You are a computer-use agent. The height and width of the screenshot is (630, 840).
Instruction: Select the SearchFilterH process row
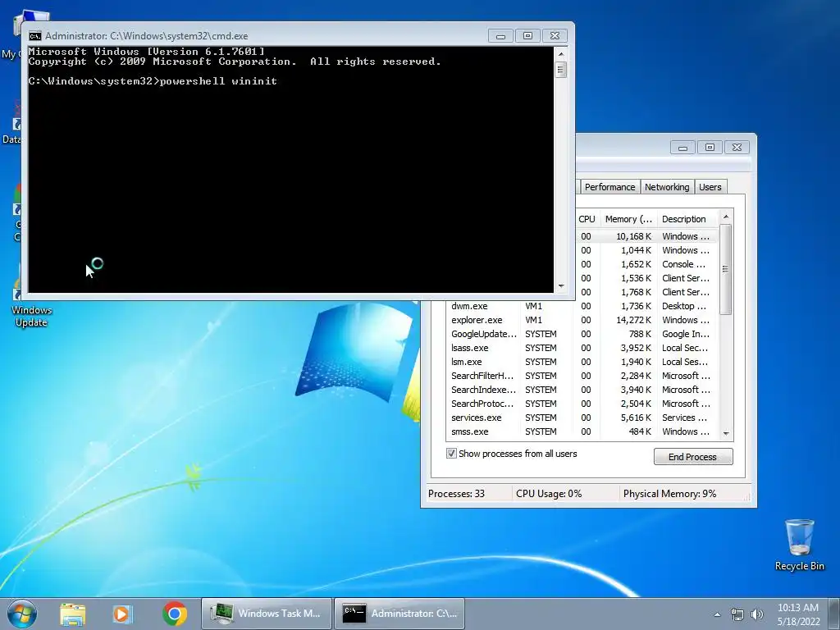click(582, 376)
